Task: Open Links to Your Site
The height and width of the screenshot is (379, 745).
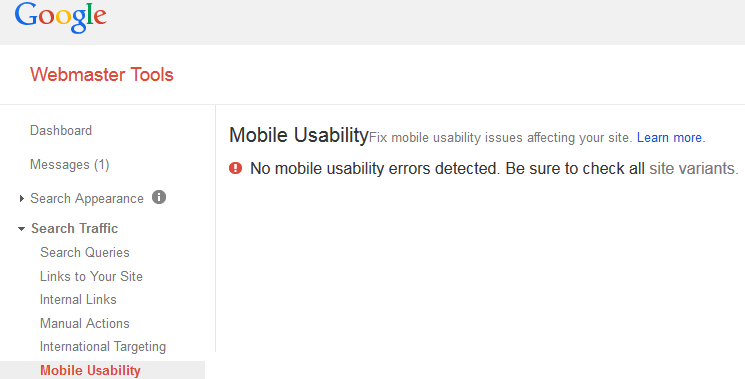Action: pos(91,276)
